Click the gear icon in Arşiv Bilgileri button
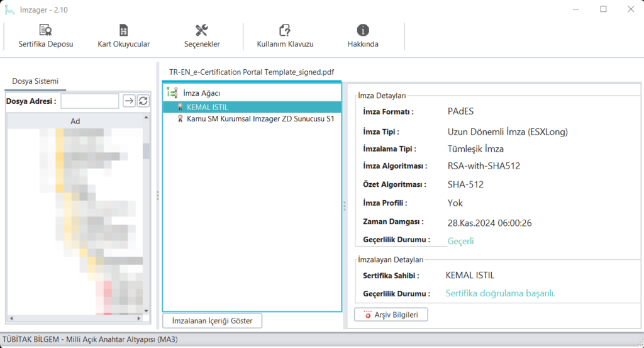 pos(367,315)
